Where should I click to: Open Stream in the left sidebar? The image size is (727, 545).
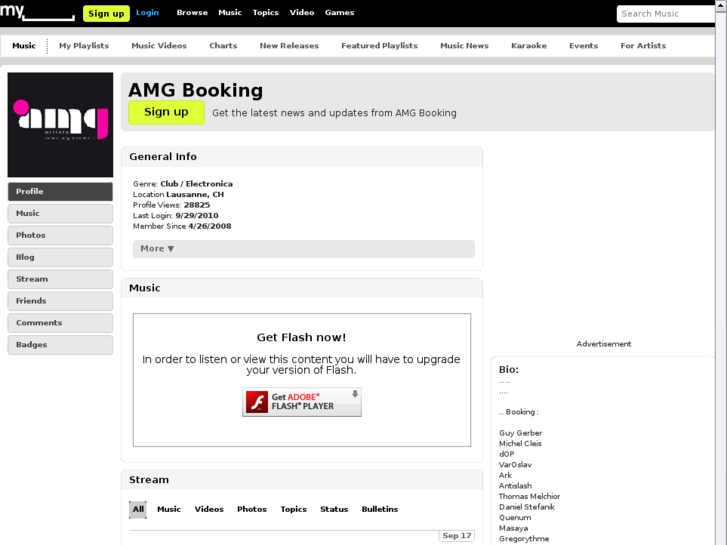(60, 279)
